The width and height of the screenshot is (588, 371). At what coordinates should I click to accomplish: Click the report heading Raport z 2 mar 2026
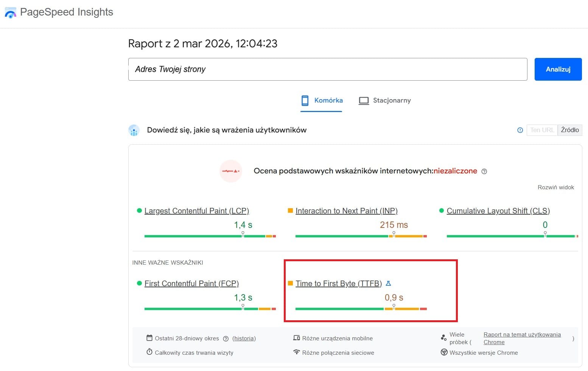click(x=203, y=44)
